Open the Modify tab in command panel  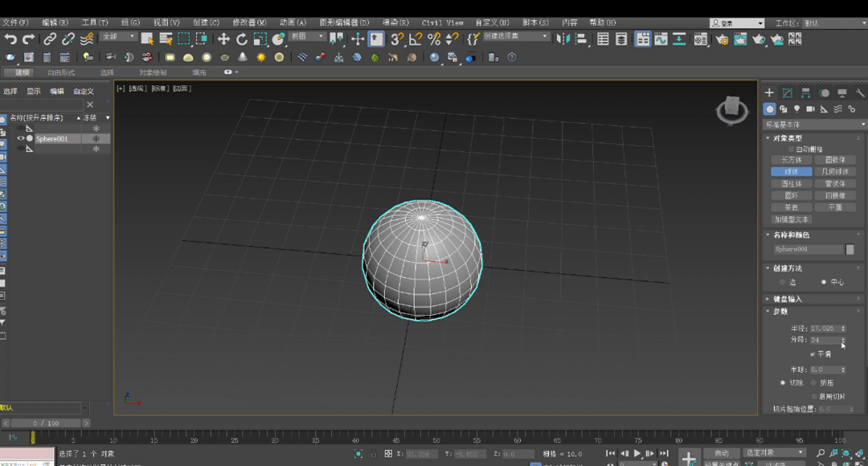(x=787, y=93)
